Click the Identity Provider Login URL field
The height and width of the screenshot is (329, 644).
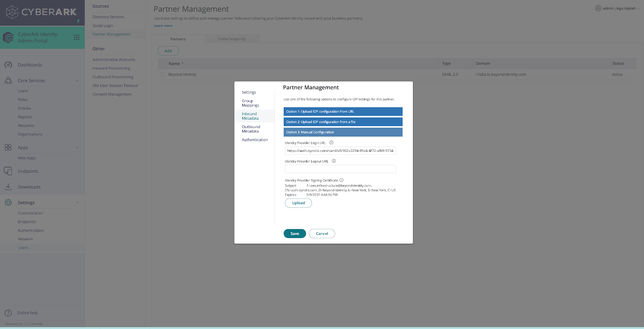(x=341, y=151)
